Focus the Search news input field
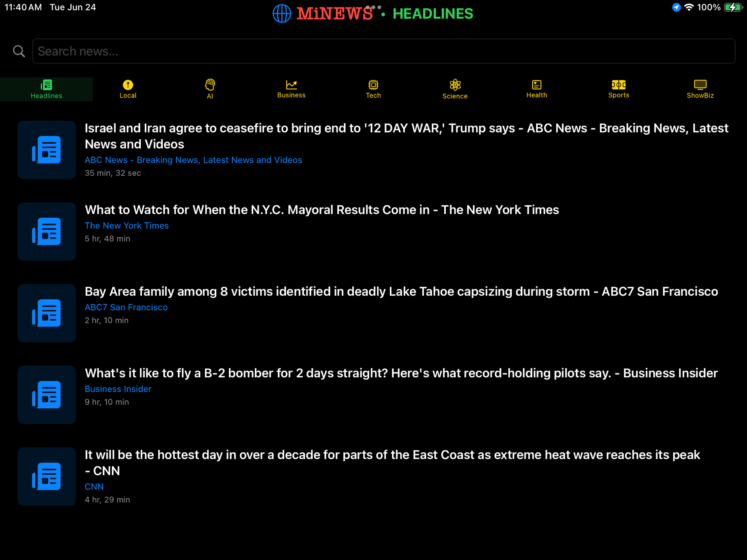The width and height of the screenshot is (747, 560). 384,51
